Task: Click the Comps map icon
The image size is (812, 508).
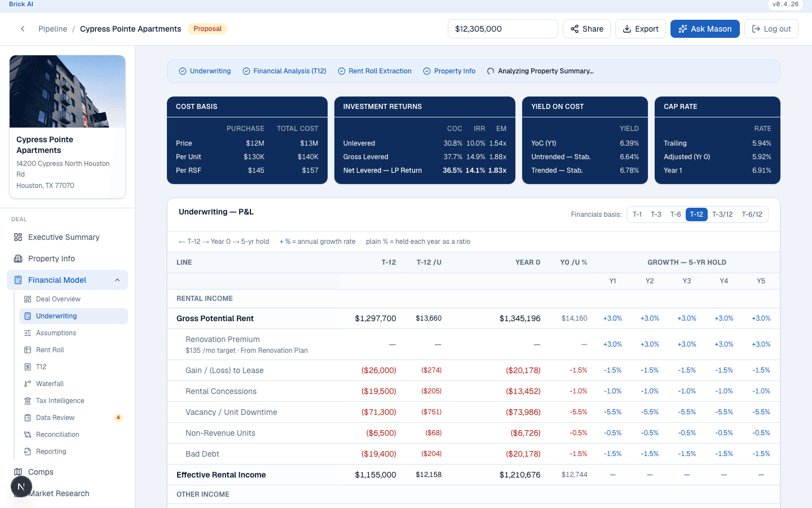Action: (18, 472)
